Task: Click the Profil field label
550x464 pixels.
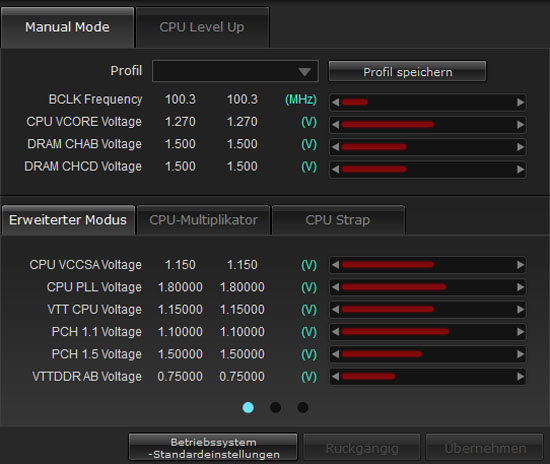Action: [x=126, y=71]
